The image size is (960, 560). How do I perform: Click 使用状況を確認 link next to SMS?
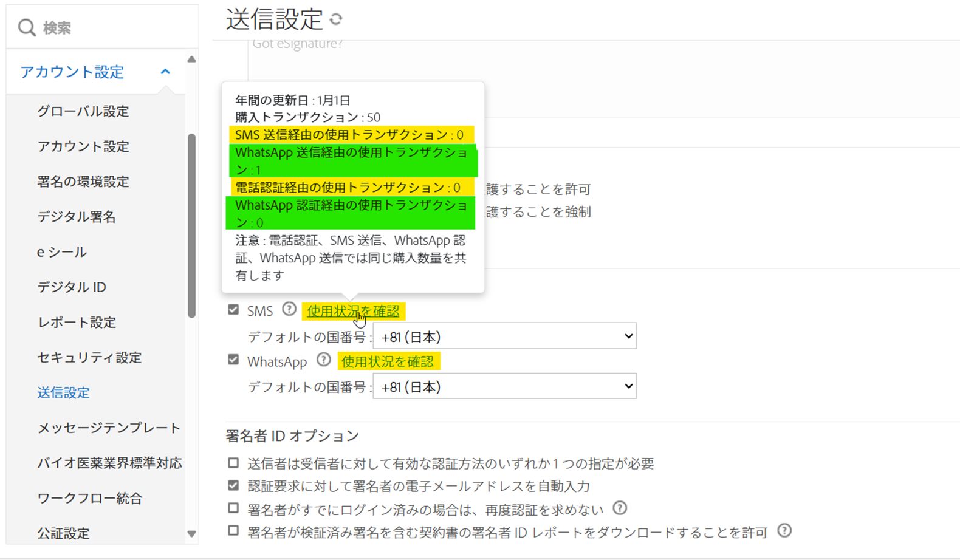click(x=353, y=311)
